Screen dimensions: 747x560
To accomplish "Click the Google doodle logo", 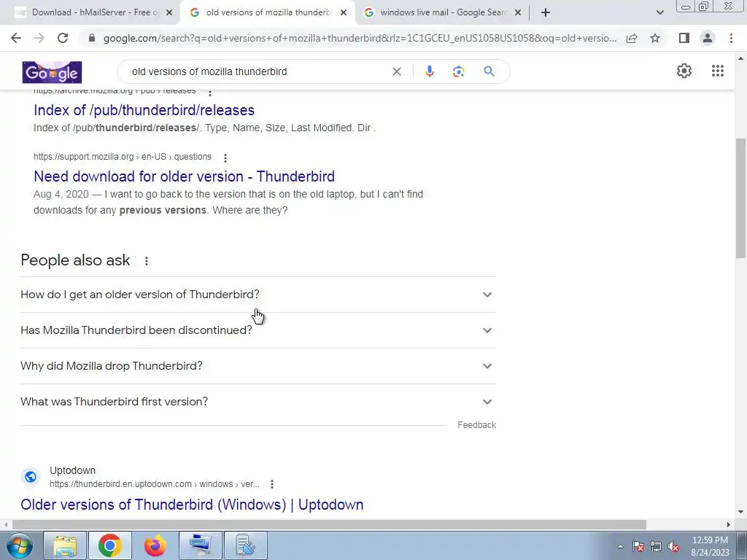I will pyautogui.click(x=52, y=72).
